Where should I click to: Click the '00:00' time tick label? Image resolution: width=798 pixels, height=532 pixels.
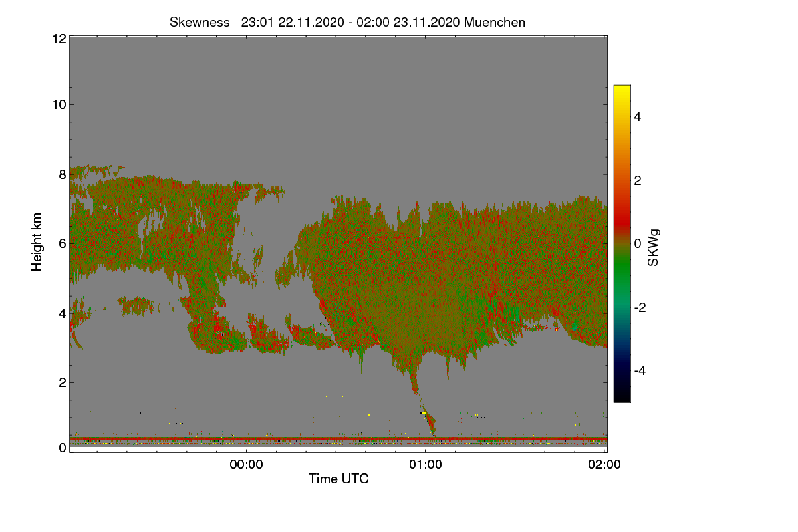(x=247, y=465)
